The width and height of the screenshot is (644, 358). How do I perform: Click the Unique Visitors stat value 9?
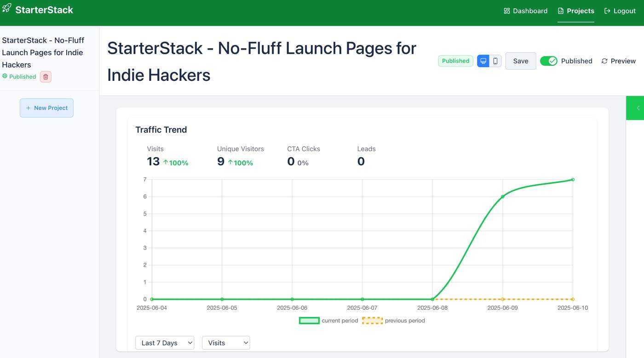(221, 162)
